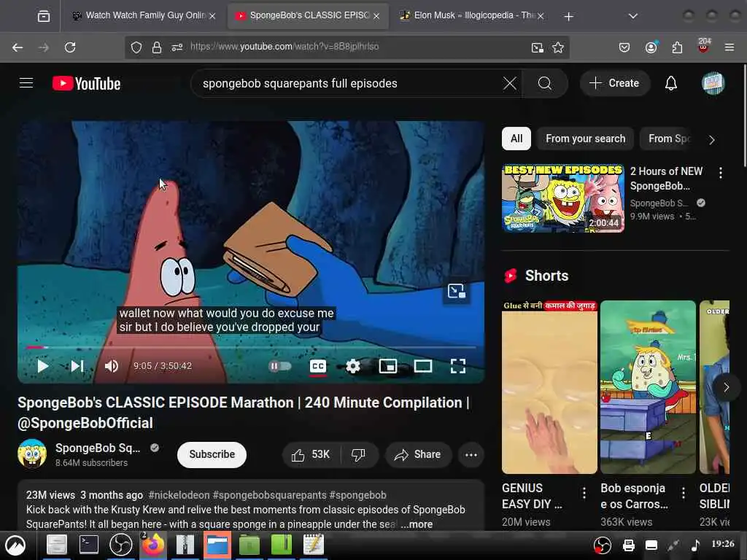Enter full screen mode
Screen dimensions: 747x560
click(x=458, y=366)
